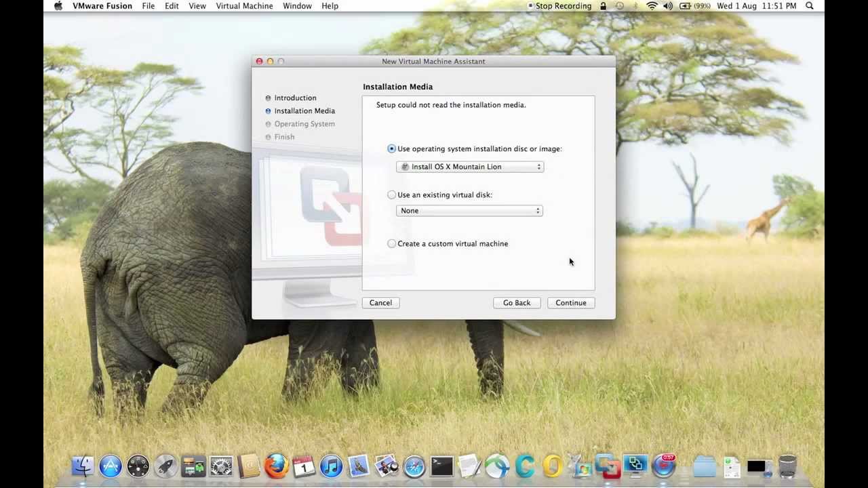Open the File menu

(x=149, y=5)
